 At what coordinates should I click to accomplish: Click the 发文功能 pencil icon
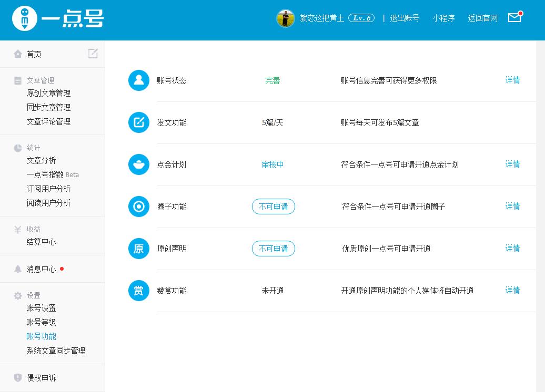pyautogui.click(x=138, y=122)
